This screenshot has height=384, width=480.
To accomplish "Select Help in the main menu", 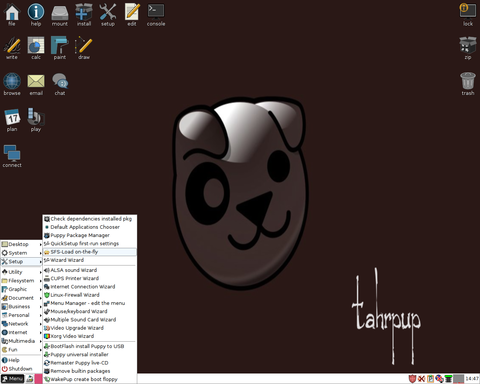I will coord(22,360).
